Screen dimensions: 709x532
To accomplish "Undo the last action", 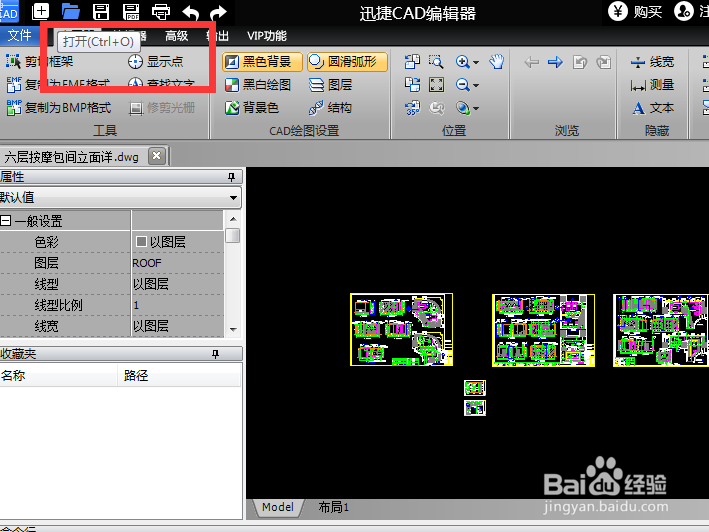I will coord(190,12).
